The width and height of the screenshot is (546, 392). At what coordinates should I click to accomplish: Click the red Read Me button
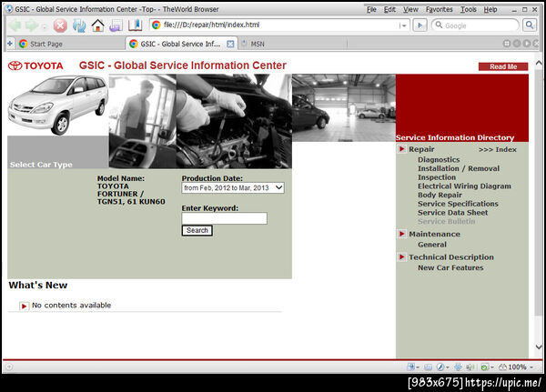503,66
